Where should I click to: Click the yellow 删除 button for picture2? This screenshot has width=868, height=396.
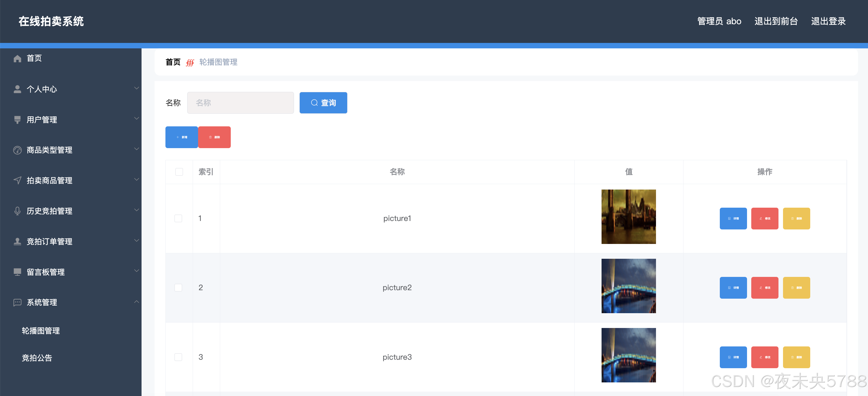coord(796,287)
